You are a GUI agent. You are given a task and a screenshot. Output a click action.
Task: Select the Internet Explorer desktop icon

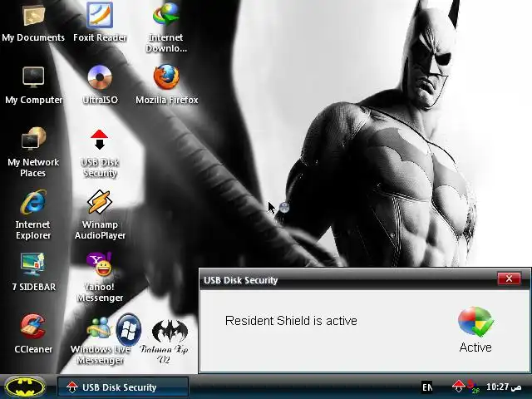point(33,214)
